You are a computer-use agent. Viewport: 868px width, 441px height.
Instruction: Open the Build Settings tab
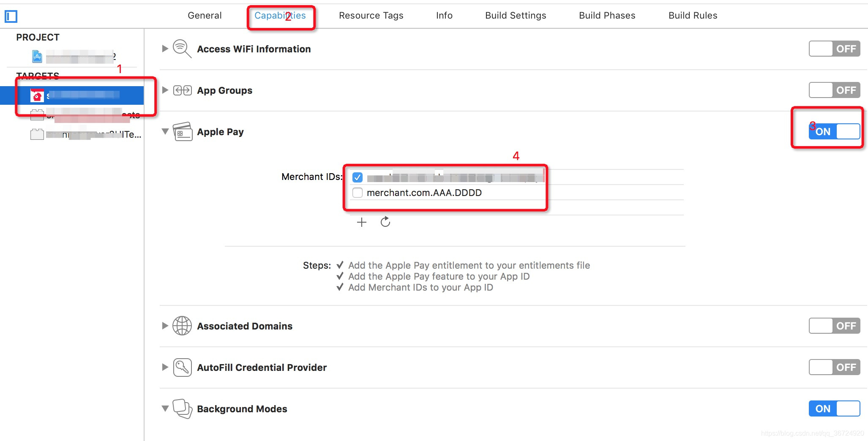(x=516, y=16)
